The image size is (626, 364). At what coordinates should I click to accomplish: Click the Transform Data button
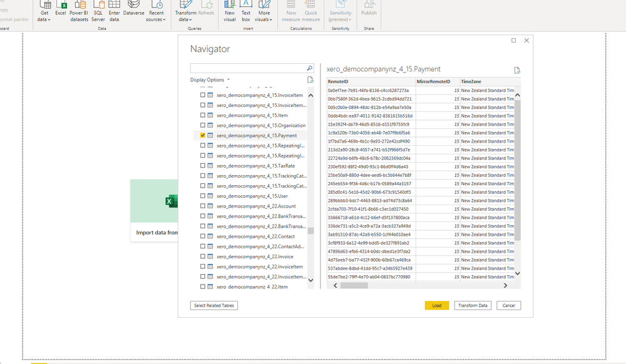point(473,306)
